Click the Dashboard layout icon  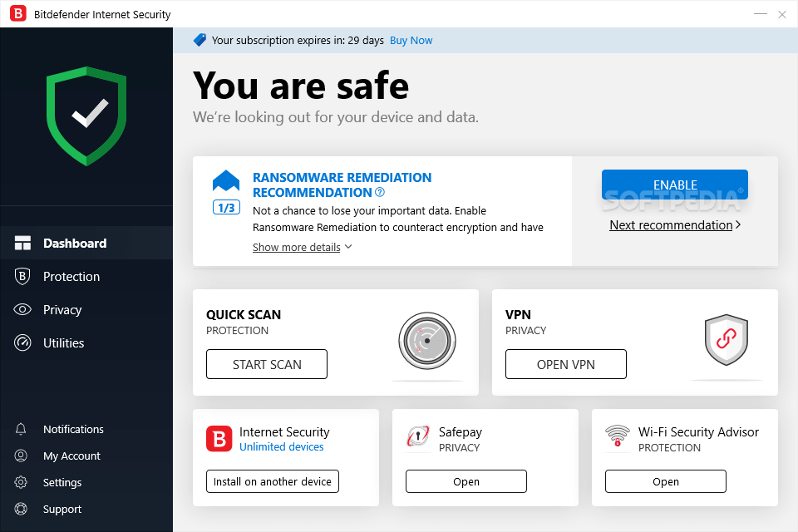click(22, 243)
